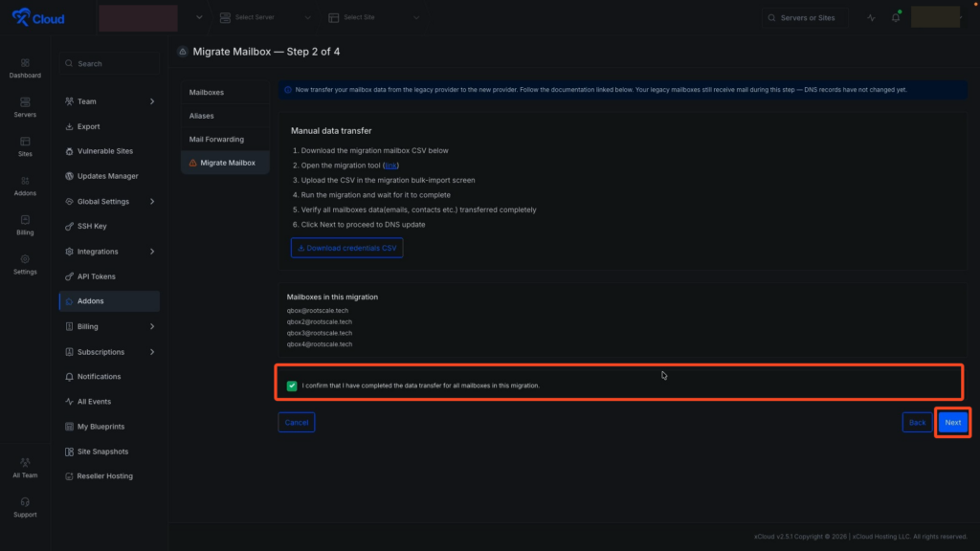Open the migration tool link
The width and height of the screenshot is (980, 551).
(390, 165)
